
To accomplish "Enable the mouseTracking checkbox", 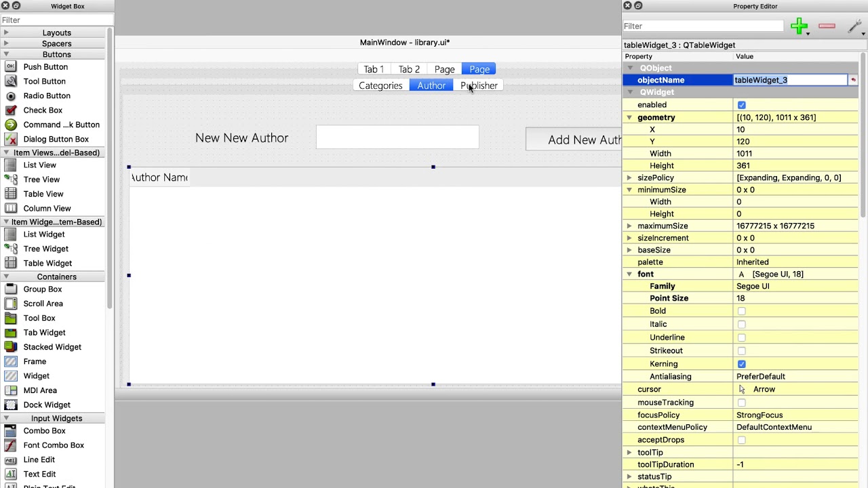I will (x=741, y=403).
